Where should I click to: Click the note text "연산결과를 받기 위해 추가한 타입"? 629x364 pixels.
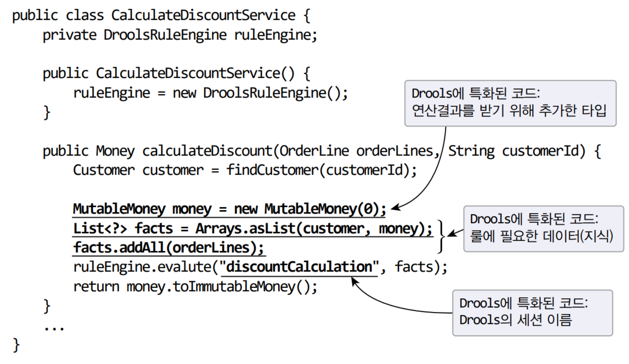tap(509, 110)
